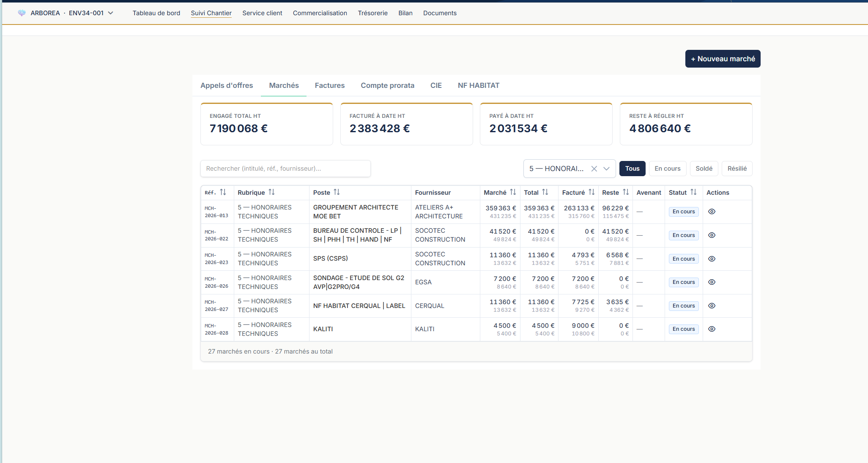The width and height of the screenshot is (868, 463).
Task: Sort table by Total sort icon
Action: pyautogui.click(x=545, y=192)
